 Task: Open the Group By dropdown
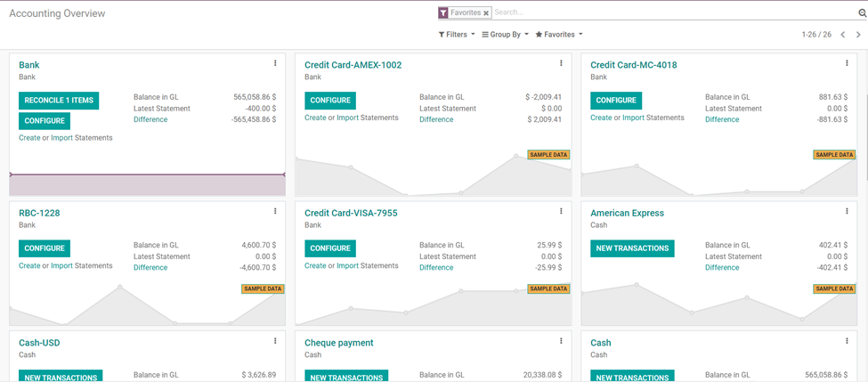pos(505,35)
